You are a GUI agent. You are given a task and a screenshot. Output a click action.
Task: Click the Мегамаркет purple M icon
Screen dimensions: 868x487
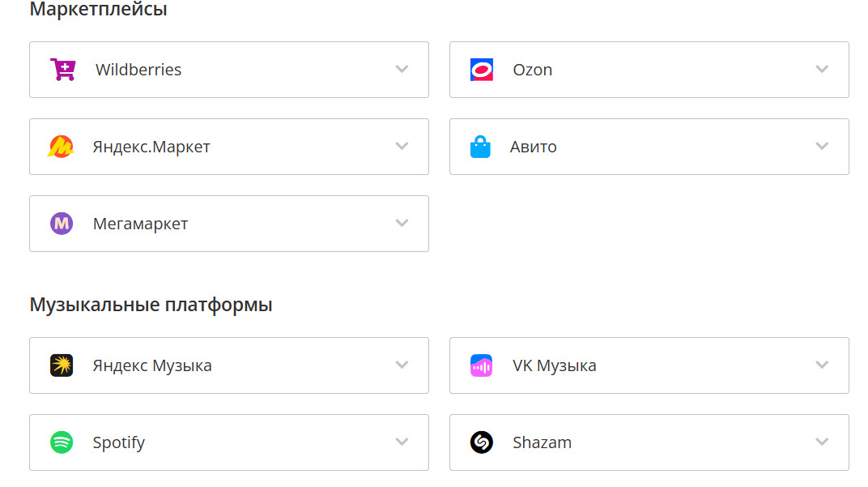(62, 224)
